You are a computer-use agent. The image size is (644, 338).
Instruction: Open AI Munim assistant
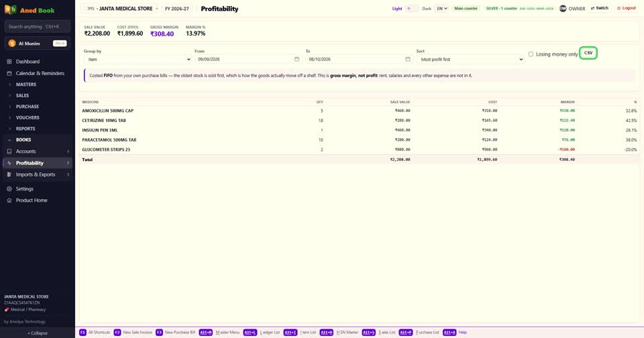[x=38, y=43]
